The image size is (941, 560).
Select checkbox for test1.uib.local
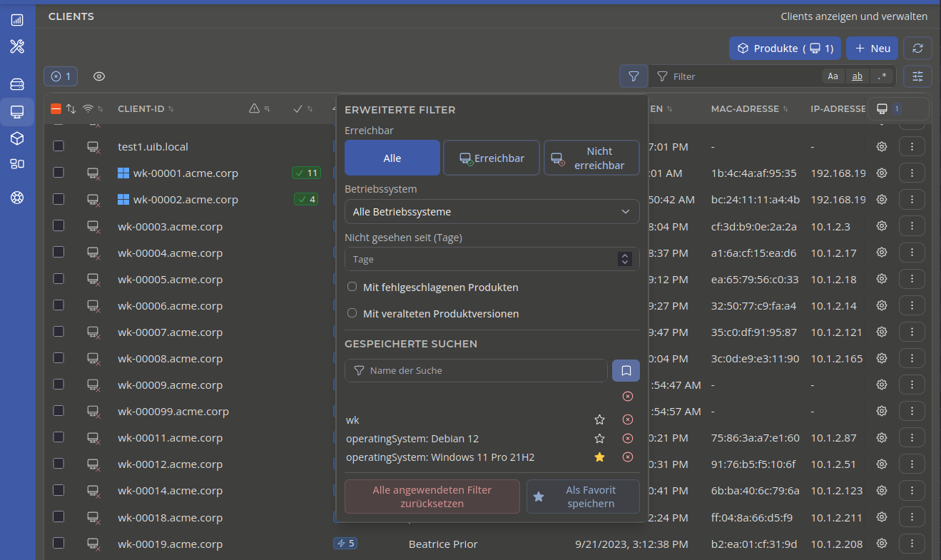59,146
